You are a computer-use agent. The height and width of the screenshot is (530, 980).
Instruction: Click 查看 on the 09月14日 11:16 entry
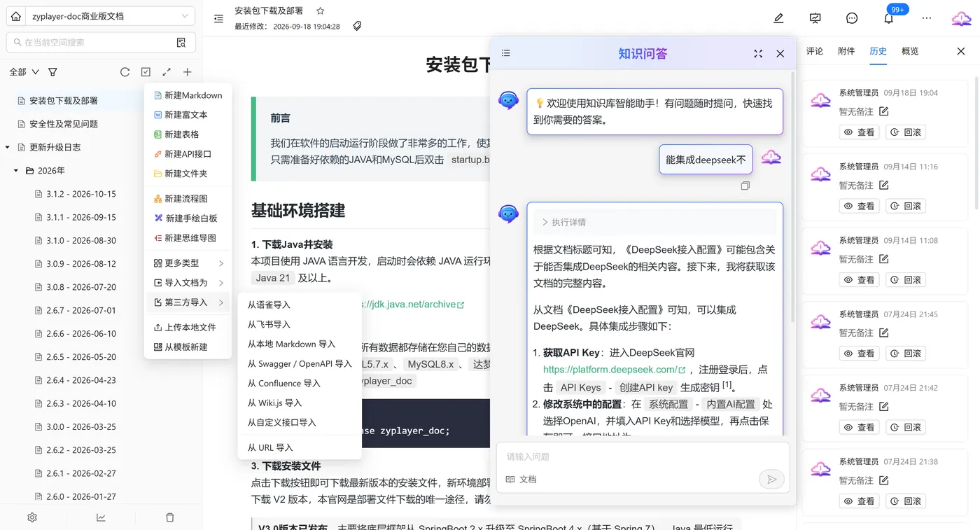[x=860, y=206]
